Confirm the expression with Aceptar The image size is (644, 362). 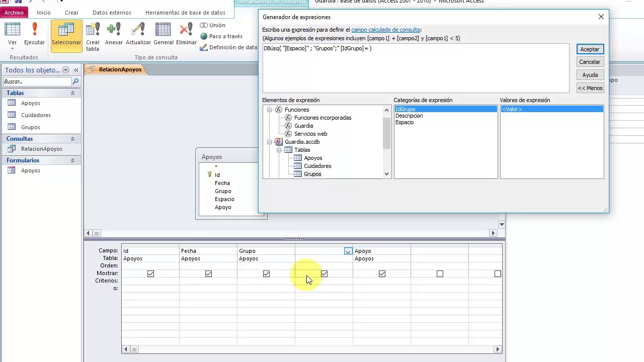point(590,49)
